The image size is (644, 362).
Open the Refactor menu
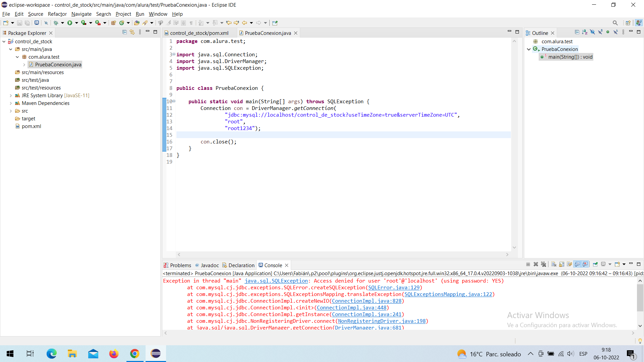(57, 14)
